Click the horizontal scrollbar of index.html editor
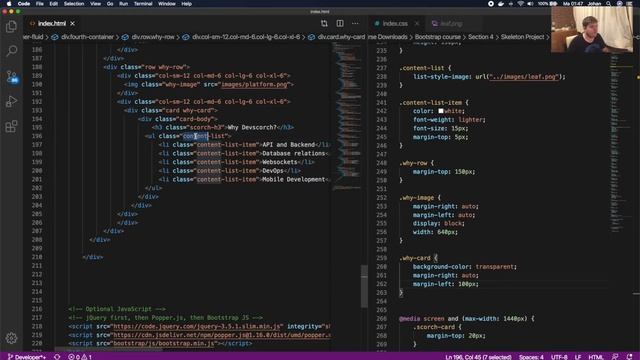The width and height of the screenshot is (640, 360). coord(108,350)
